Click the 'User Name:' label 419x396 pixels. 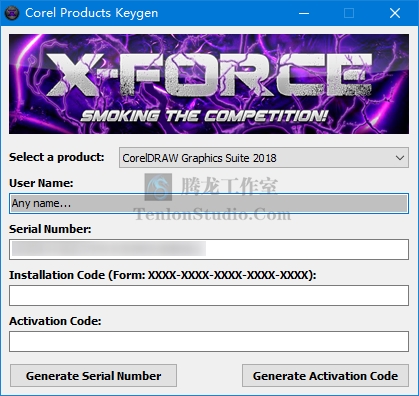click(41, 183)
